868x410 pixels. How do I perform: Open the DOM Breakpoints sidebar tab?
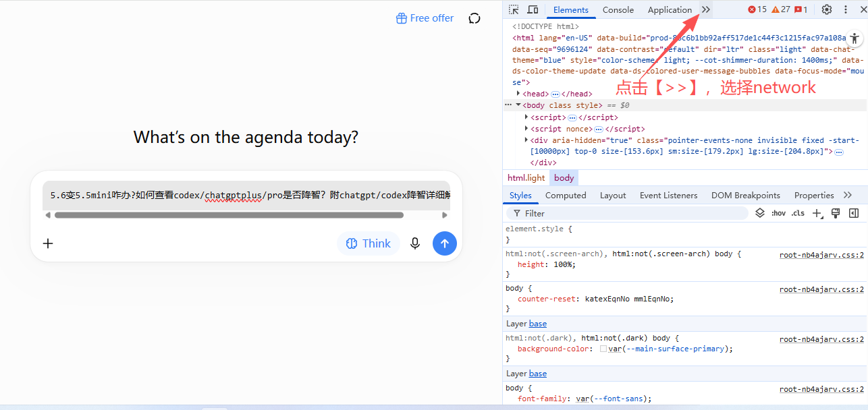[x=746, y=195]
